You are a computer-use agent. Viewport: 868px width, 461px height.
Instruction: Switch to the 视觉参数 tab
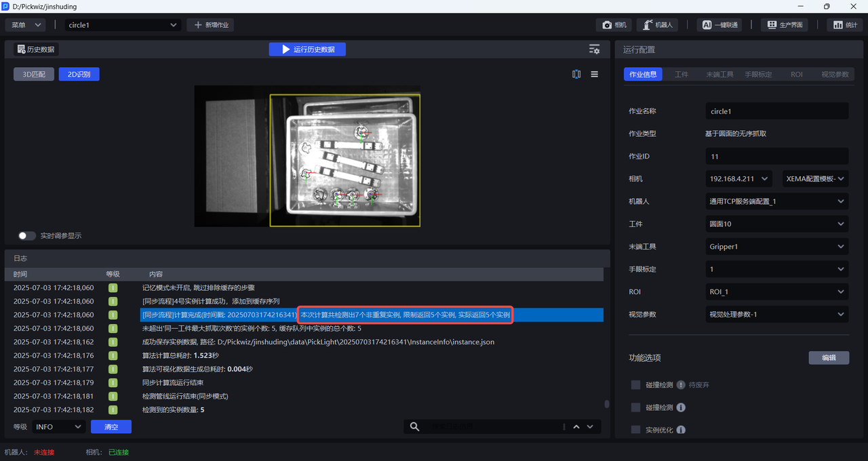pyautogui.click(x=834, y=75)
